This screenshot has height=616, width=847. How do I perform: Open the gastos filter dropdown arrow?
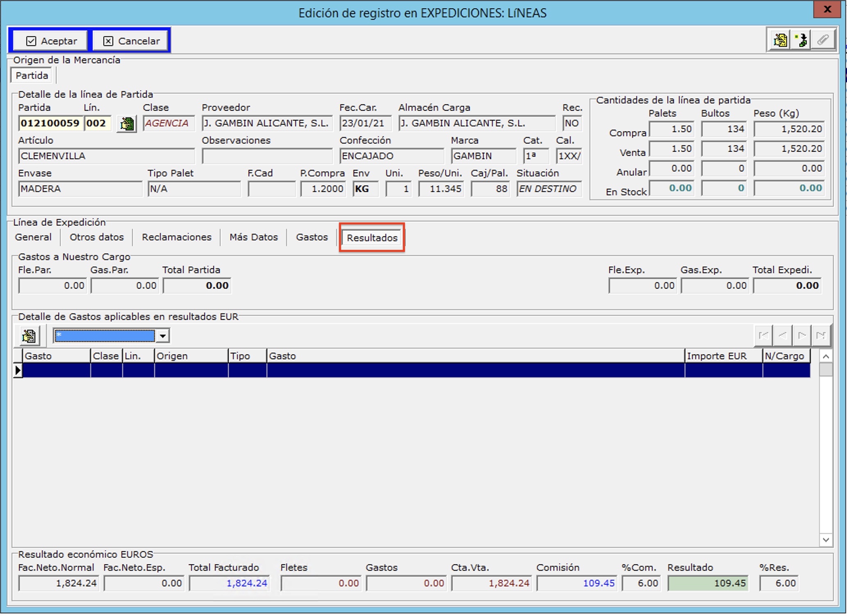(x=163, y=336)
